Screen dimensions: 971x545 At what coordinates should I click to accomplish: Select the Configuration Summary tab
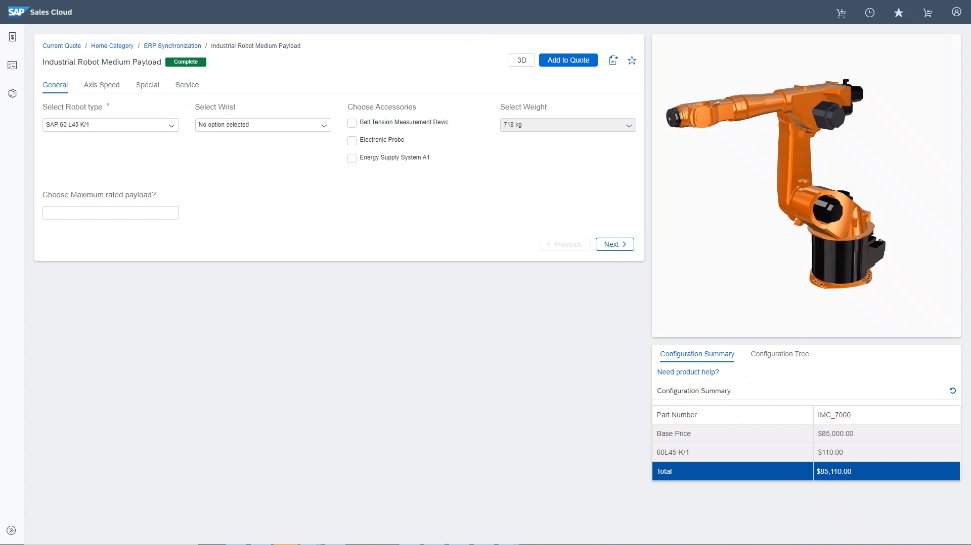point(697,354)
